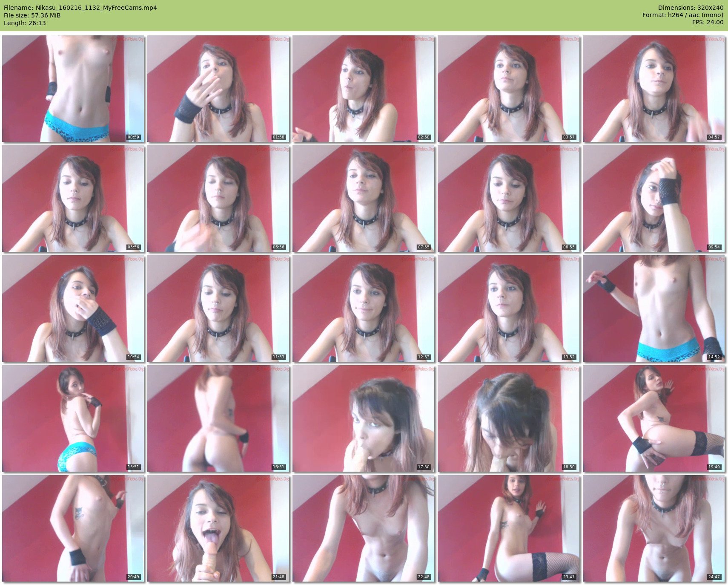
Task: Pick the thumbnail marked 02:58
Action: [364, 89]
